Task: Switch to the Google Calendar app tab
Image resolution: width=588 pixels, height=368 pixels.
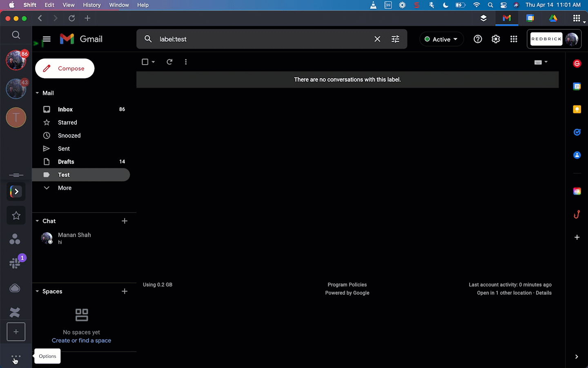Action: 530,18
